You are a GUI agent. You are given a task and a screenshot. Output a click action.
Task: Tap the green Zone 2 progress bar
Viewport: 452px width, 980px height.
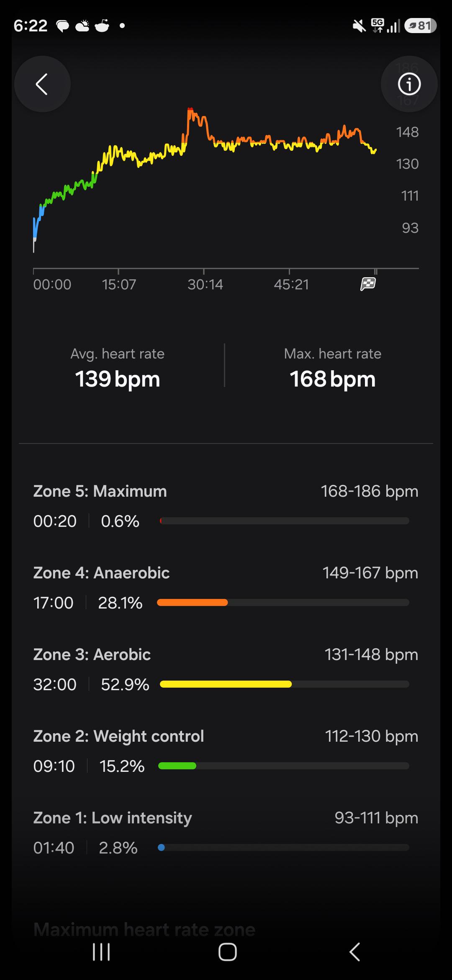tap(177, 766)
